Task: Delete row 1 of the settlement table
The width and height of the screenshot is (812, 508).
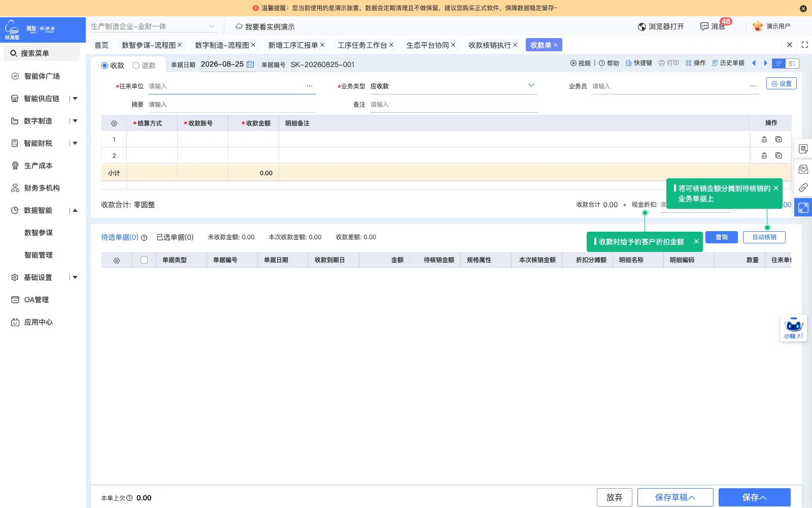Action: (764, 139)
